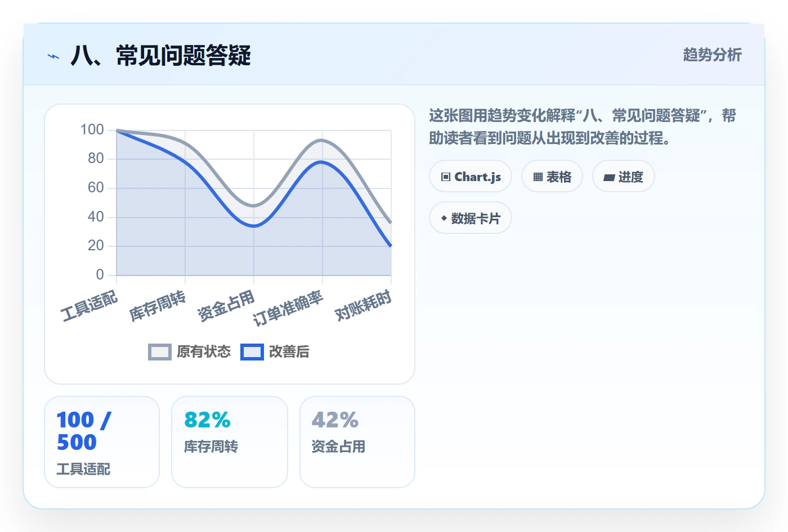Click the description paragraph starting 这张图用趋势变化
This screenshot has height=532, width=788.
(583, 127)
